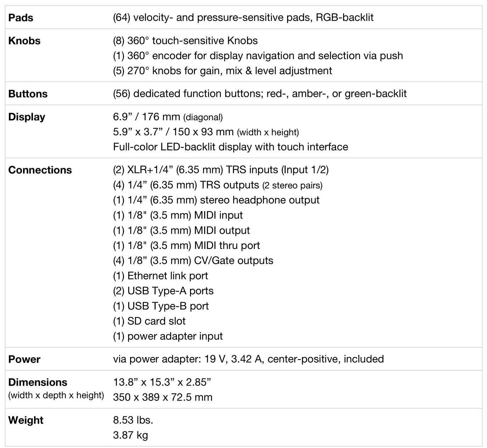The width and height of the screenshot is (487, 448).
Task: Click the Pads row label
Action: point(21,18)
